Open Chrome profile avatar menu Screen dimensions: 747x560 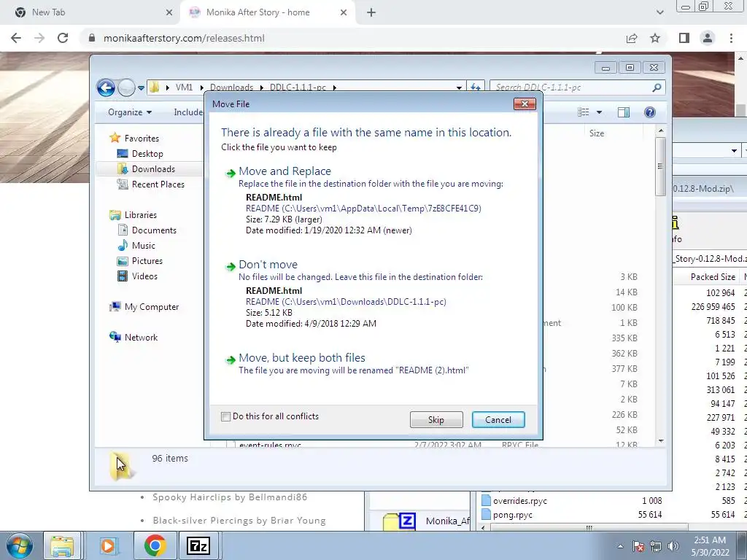coord(708,38)
